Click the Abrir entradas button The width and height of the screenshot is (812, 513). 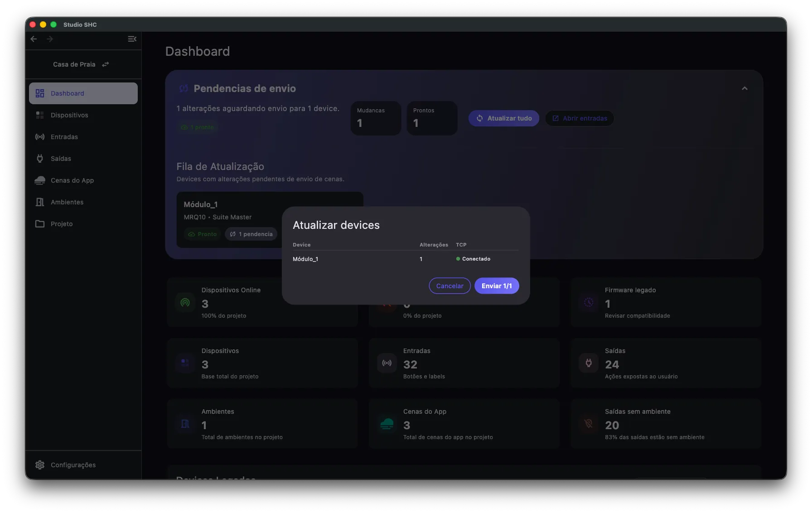[x=580, y=118]
